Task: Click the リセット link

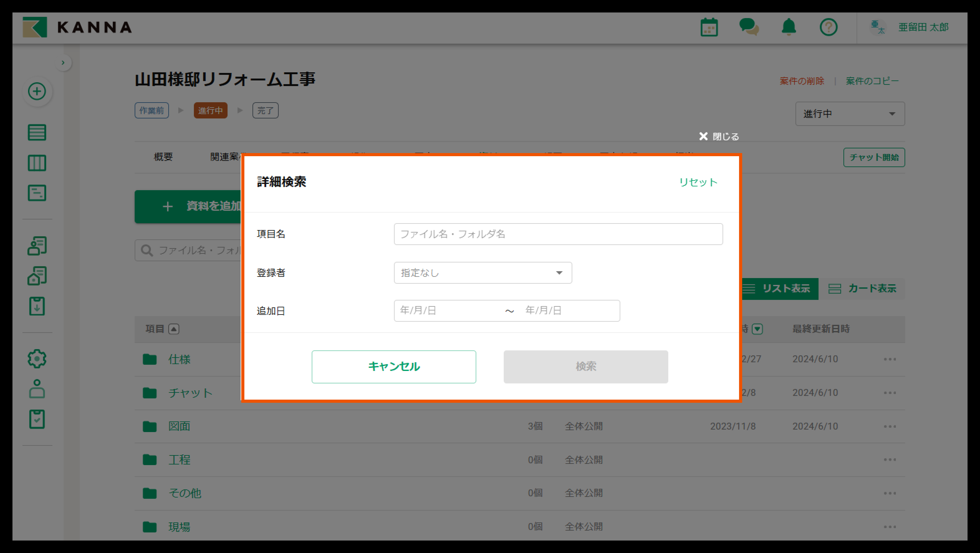Action: [x=698, y=182]
